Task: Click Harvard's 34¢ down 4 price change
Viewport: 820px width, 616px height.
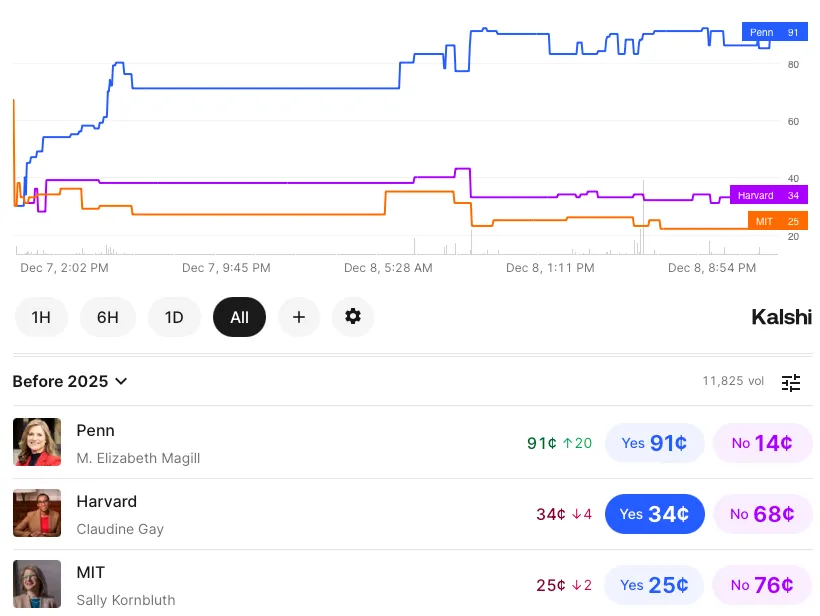Action: 564,515
